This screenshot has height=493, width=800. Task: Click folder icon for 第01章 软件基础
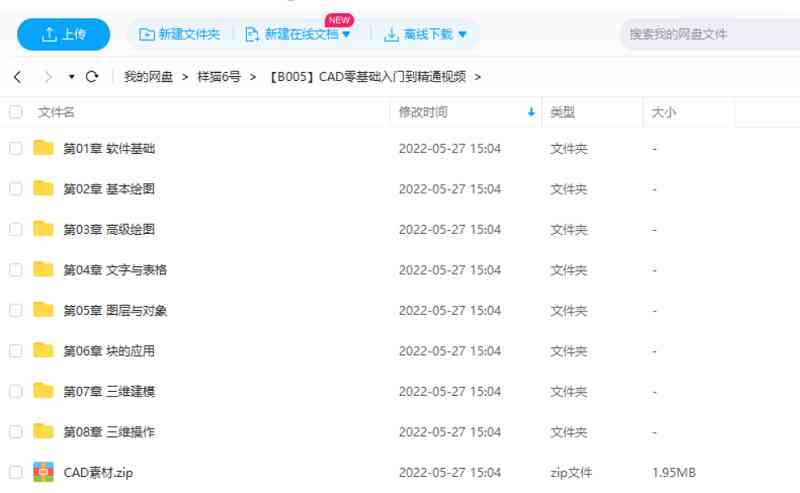pos(43,148)
